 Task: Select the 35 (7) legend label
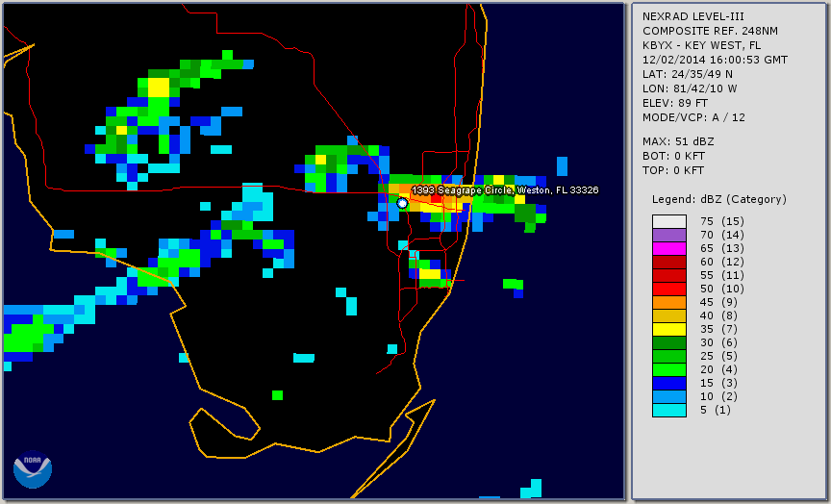tap(718, 329)
